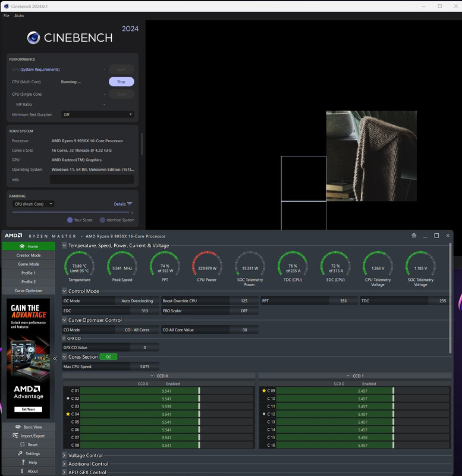Click the Details link in Ranking
This screenshot has width=462, height=476.
(x=120, y=204)
